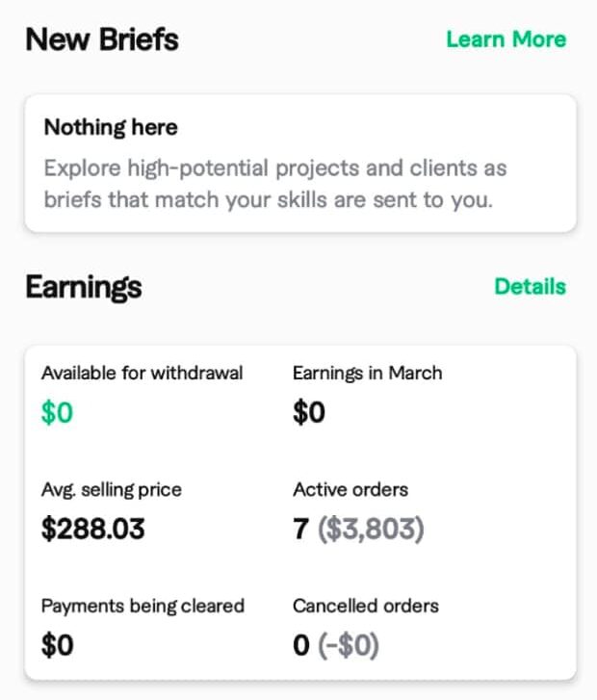Click the 'Earnings in March' label

(x=367, y=373)
